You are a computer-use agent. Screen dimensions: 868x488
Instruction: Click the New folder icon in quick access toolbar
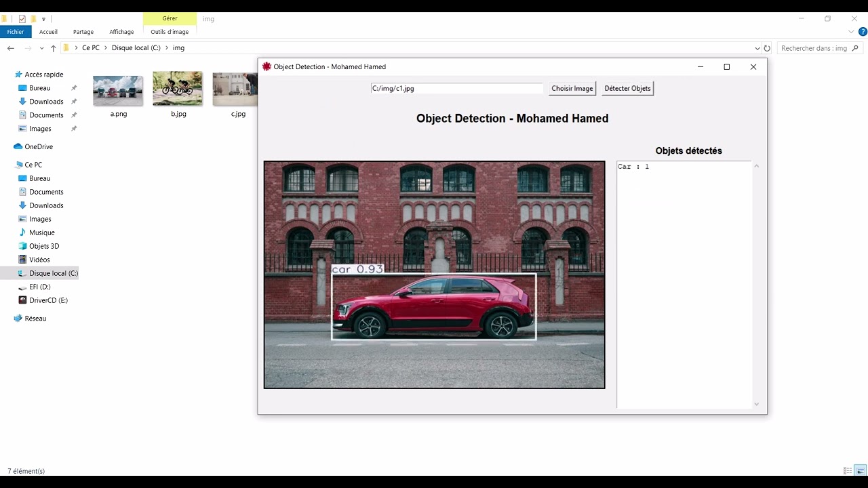coord(33,19)
